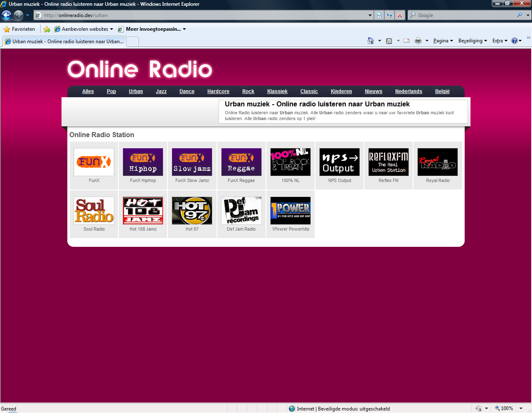Open the Hot 97 station logo
Screen dimensions: 532x413
pos(192,211)
